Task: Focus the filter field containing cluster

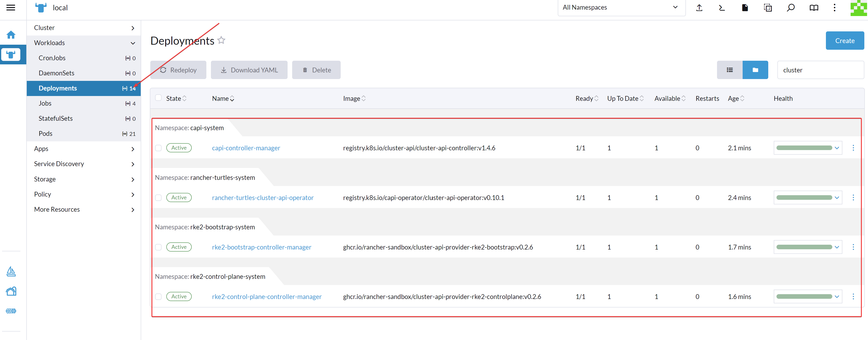Action: coord(820,70)
